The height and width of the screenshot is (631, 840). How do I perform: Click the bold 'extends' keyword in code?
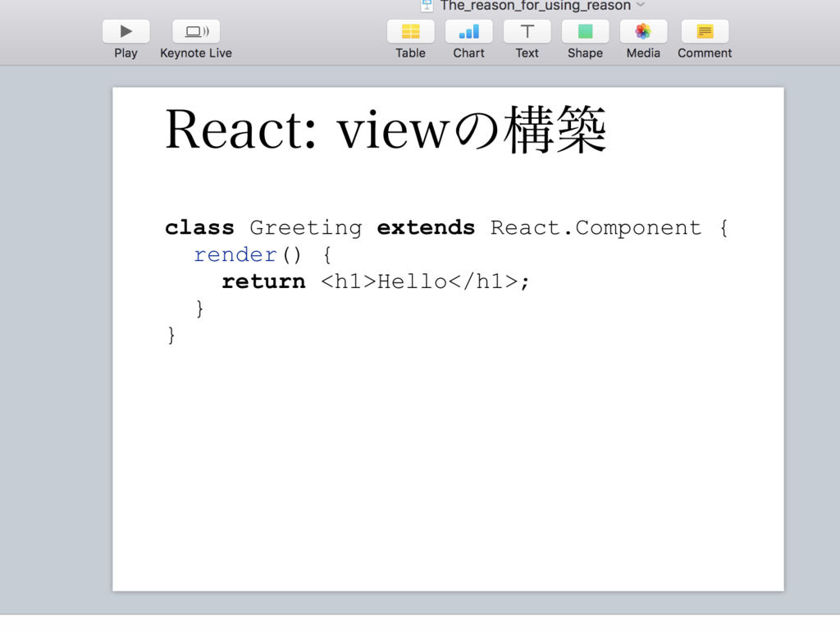(x=426, y=227)
